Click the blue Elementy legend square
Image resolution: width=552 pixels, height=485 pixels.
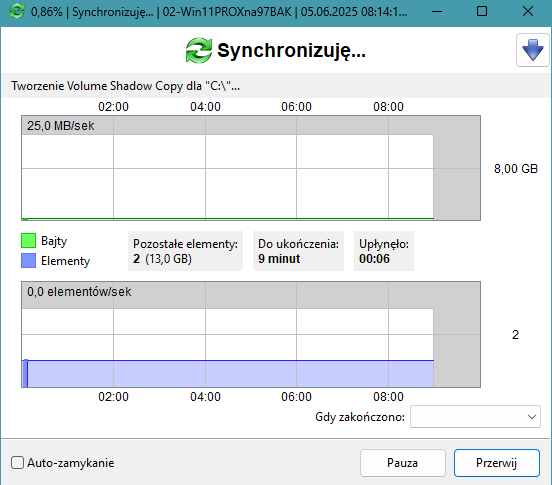(x=29, y=261)
